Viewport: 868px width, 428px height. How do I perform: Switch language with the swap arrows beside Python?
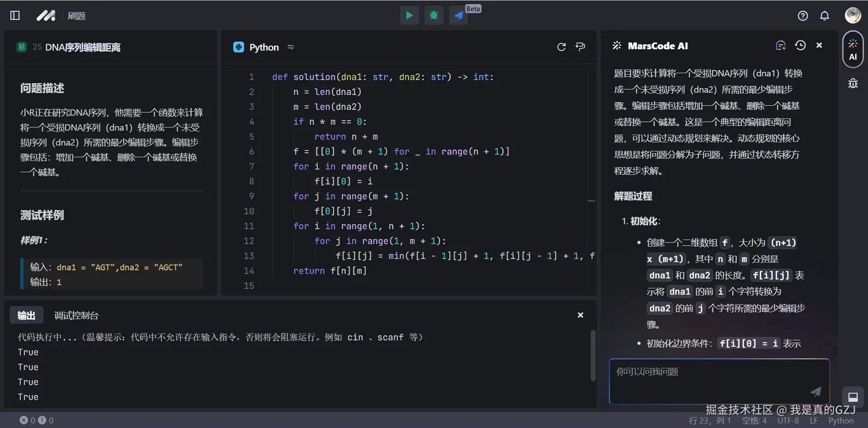click(x=291, y=47)
